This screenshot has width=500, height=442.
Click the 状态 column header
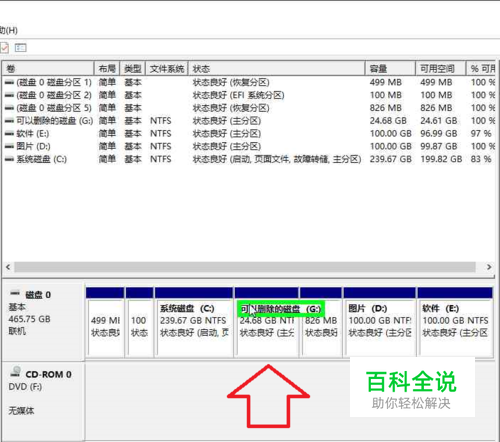(x=277, y=69)
